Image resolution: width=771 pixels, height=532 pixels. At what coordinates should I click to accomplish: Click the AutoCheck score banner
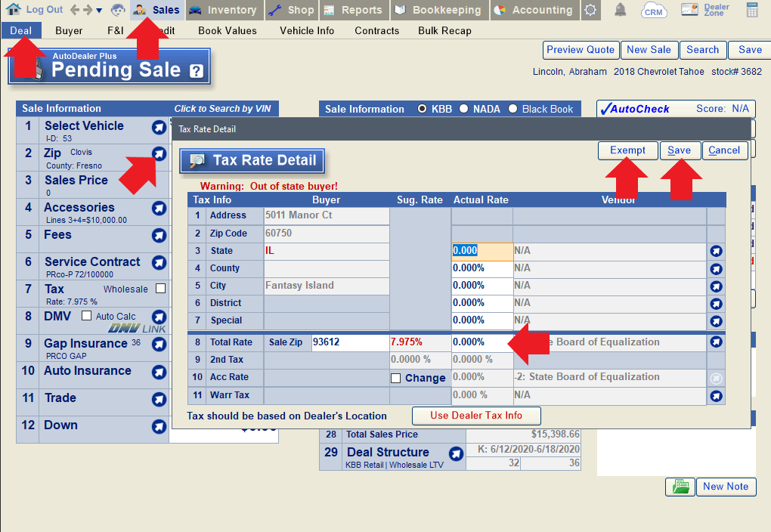[x=676, y=109]
